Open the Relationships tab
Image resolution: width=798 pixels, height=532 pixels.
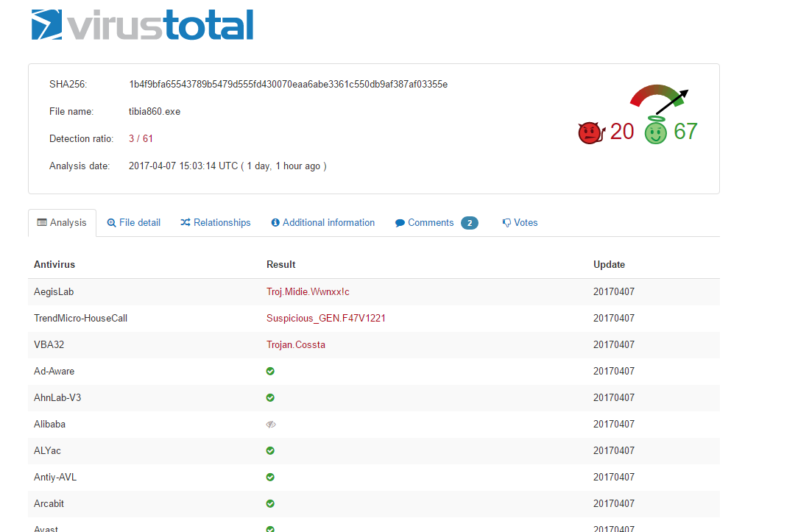(x=215, y=223)
